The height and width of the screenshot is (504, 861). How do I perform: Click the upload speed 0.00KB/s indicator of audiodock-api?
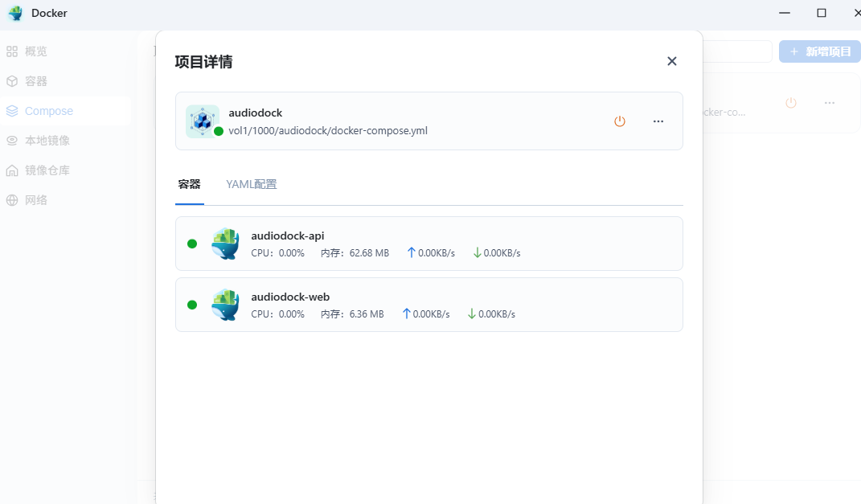click(x=431, y=252)
